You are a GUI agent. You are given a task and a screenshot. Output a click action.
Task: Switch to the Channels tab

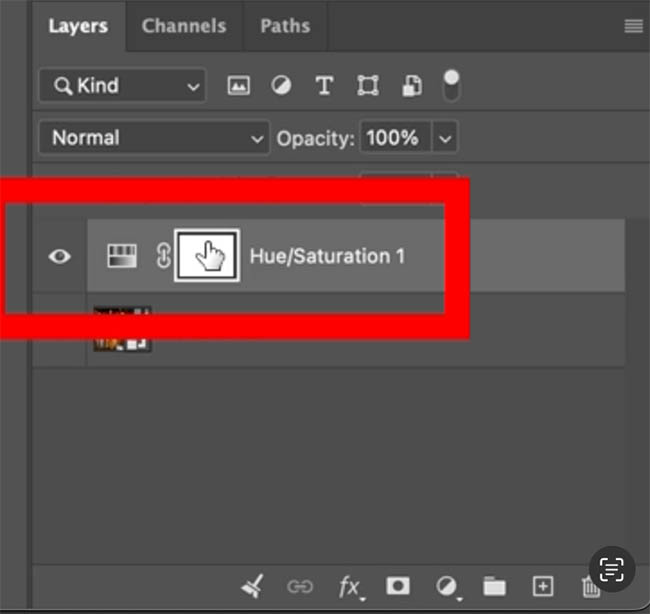tap(184, 26)
